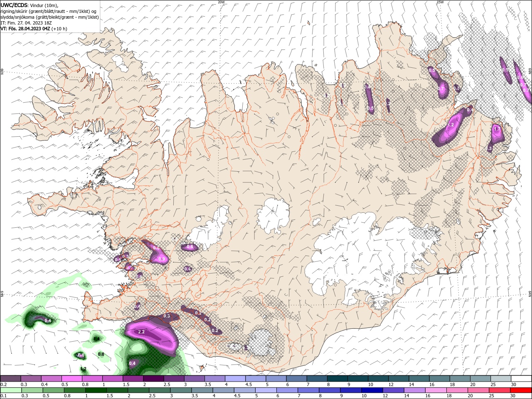Viewport: 532px width, 399px height.
Task: Click the green 1.2 rain value off the southwest coast
Action: (83, 369)
